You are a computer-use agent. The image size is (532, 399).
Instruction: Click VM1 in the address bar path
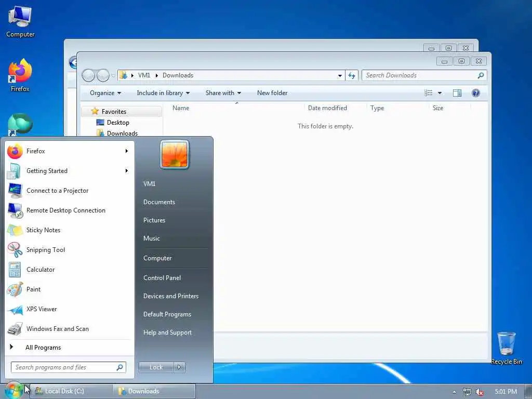(144, 75)
